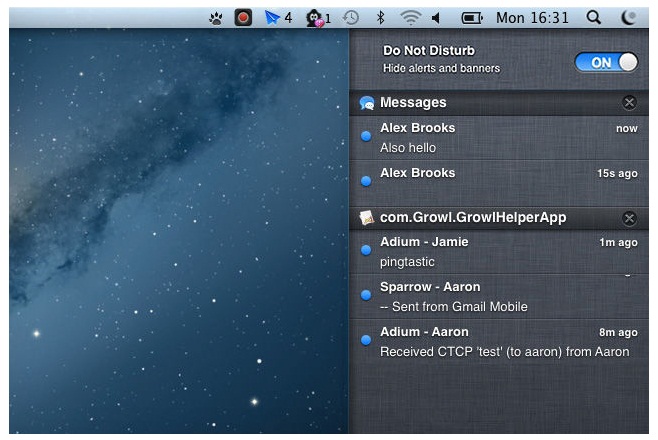Open the Adium duck menu bar icon
Viewport: 658px width, 440px height.
315,18
